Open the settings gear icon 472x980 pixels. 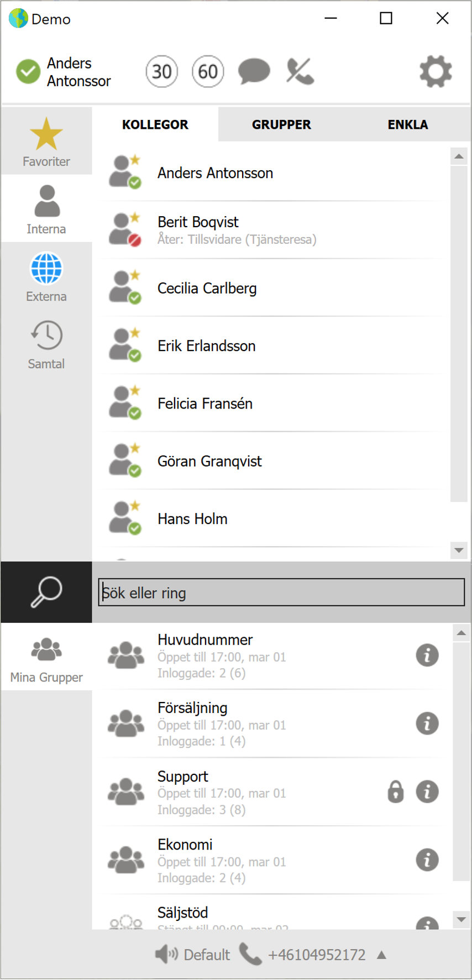pos(436,71)
